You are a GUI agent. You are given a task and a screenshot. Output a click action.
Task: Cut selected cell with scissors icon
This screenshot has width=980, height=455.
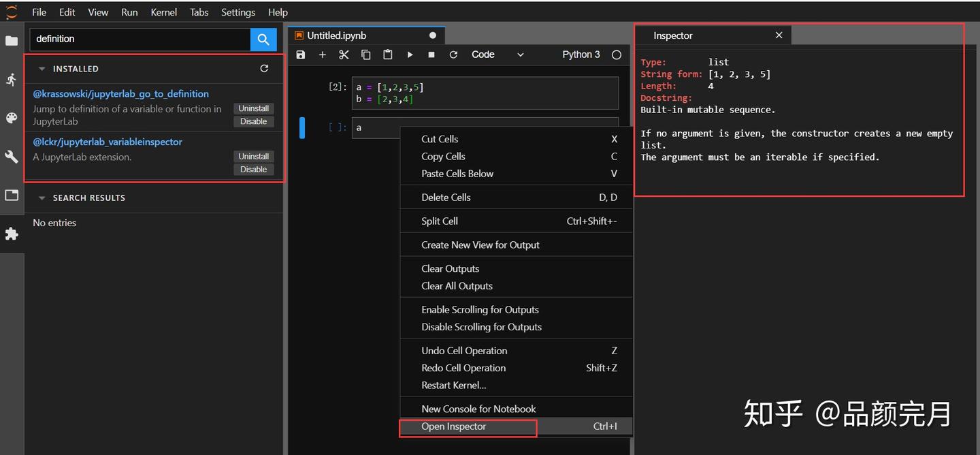[344, 54]
